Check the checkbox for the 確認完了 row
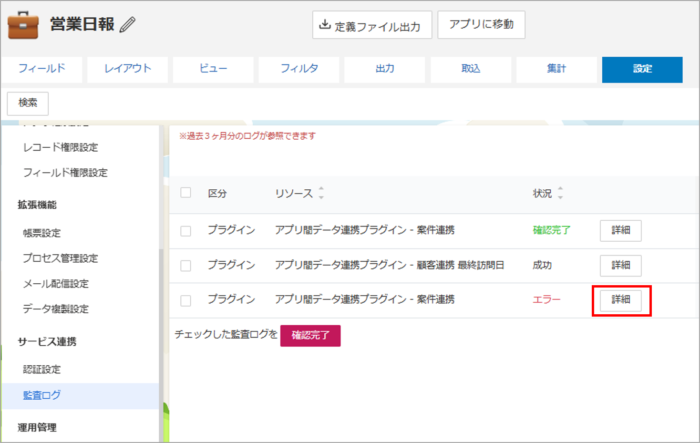700x443 pixels. coord(185,231)
